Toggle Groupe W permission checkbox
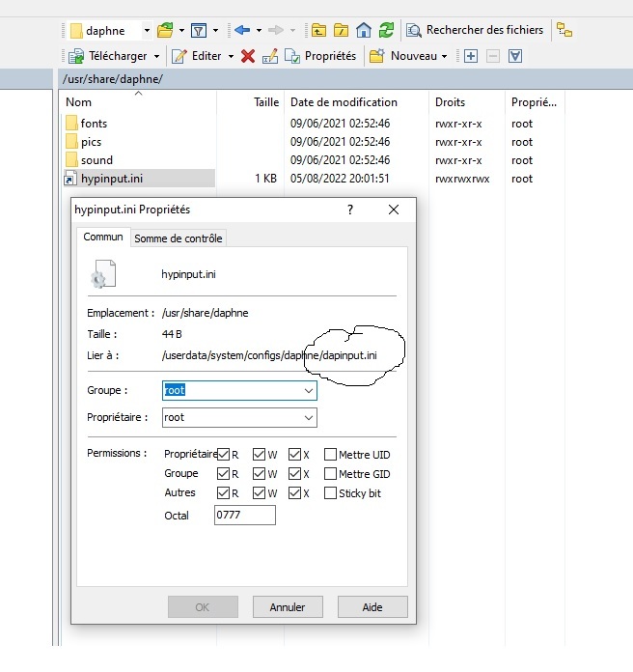Viewport: 633px width, 672px height. [x=259, y=473]
